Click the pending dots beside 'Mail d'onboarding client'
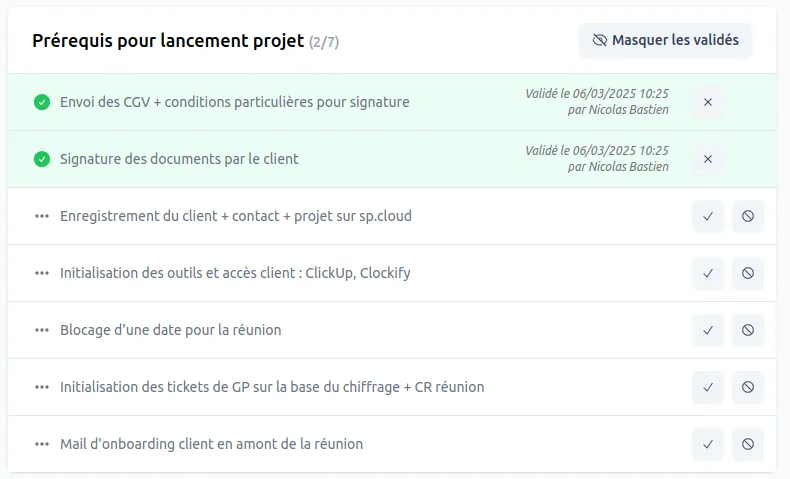Viewport: 790px width, 479px height. 42,444
